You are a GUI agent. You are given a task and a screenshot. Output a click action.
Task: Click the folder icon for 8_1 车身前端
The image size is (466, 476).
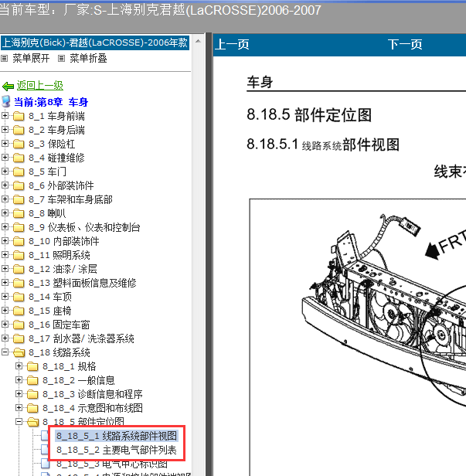point(19,116)
